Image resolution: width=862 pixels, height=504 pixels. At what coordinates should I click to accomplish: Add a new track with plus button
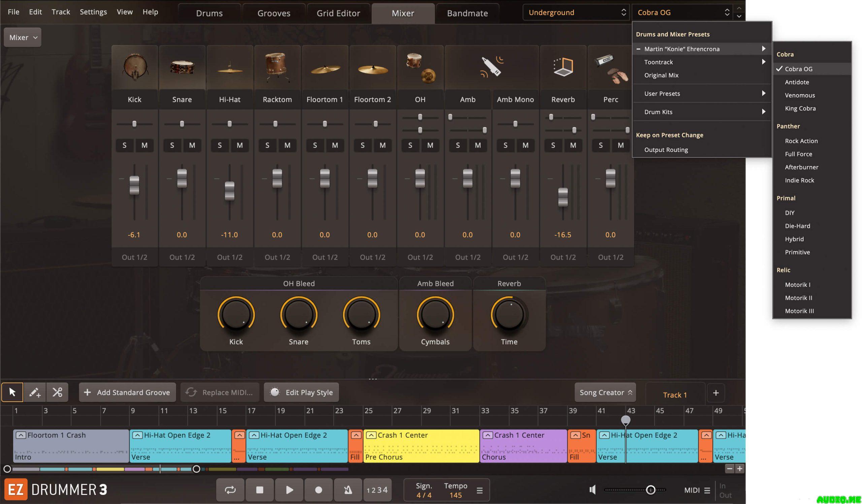pos(716,393)
